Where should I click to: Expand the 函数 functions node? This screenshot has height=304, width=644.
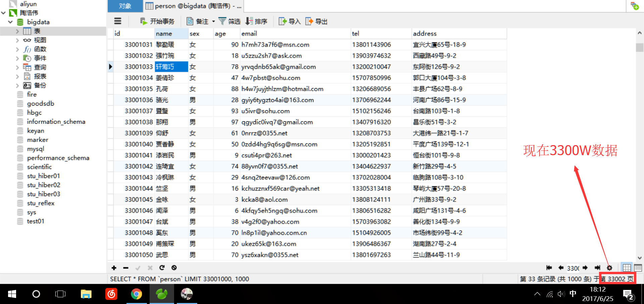pos(17,49)
